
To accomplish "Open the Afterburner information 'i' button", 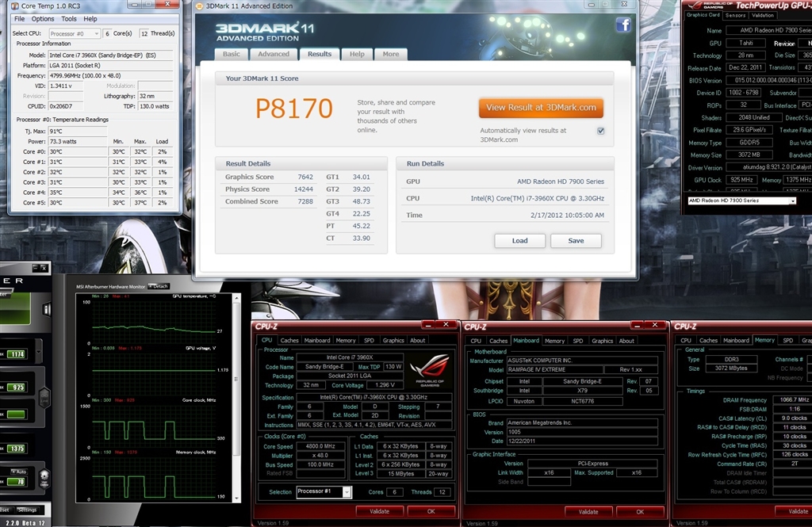I will 47,310.
